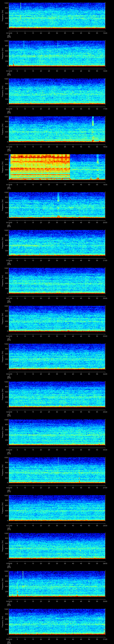This screenshot has width=114, height=644.
Task: Click the 8:23:00 start-time axis label
Action: click(9, 374)
